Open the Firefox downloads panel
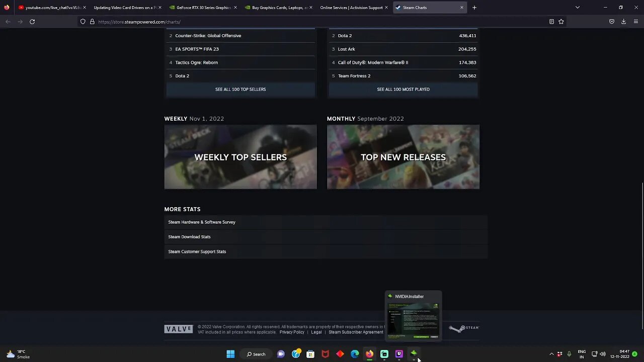Image resolution: width=644 pixels, height=362 pixels. [x=623, y=22]
